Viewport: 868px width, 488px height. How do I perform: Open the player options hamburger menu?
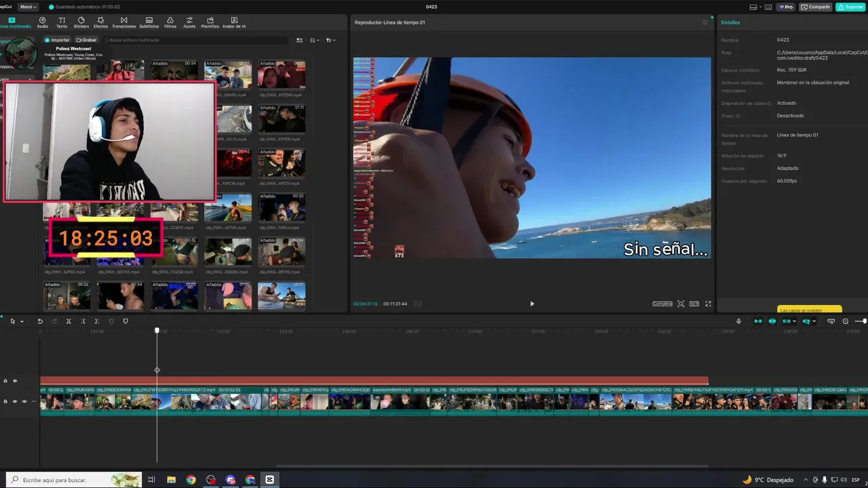tap(705, 22)
